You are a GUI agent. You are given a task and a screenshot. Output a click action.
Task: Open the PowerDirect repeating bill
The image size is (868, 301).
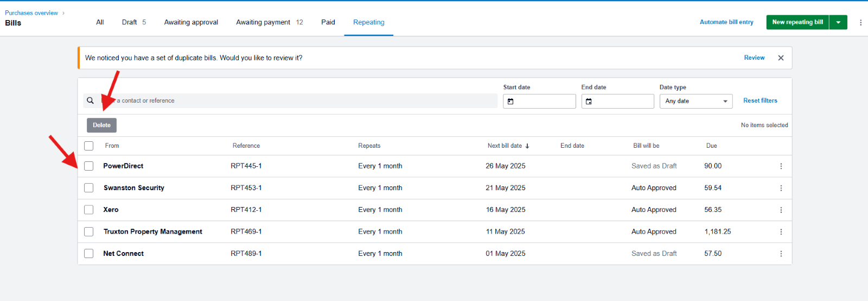coord(123,166)
